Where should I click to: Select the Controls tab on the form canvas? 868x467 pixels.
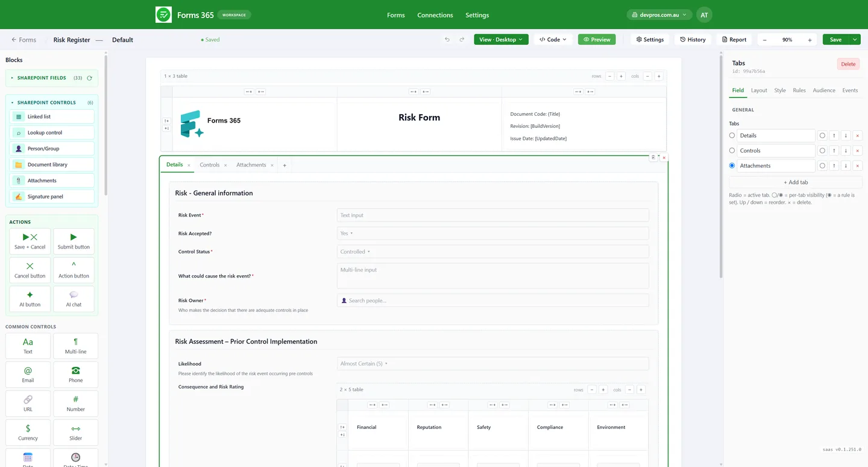coord(210,165)
